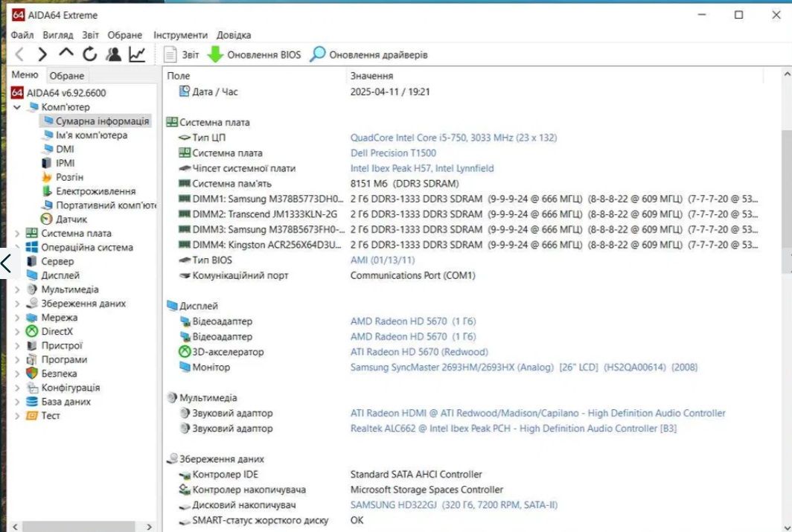Open the Обране menu in menu bar
Image resolution: width=792 pixels, height=532 pixels.
point(125,35)
